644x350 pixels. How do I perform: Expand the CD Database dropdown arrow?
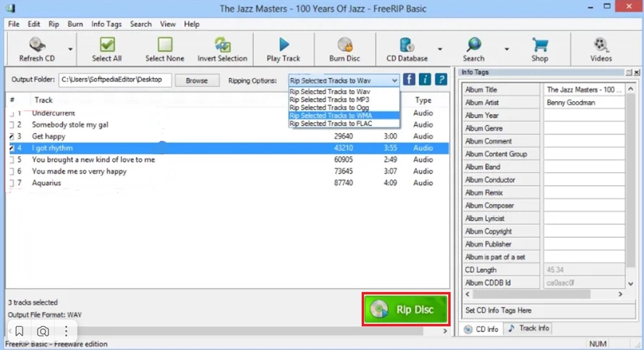click(440, 49)
